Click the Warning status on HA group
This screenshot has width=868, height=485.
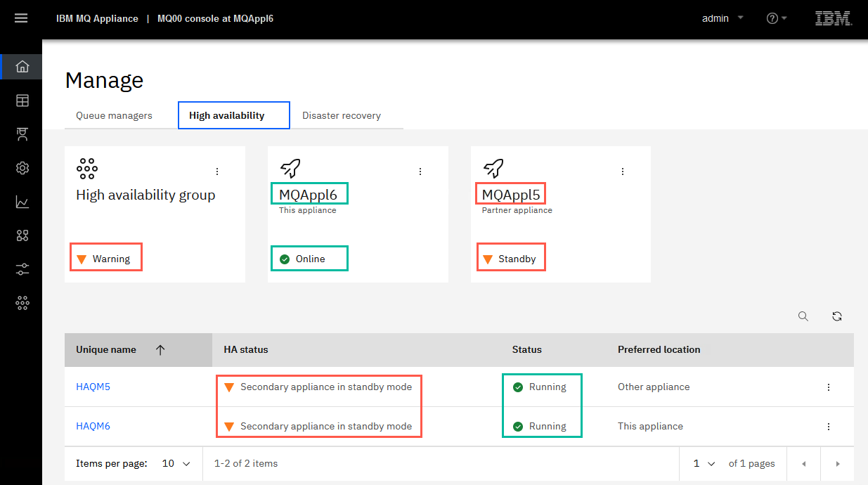pyautogui.click(x=103, y=259)
